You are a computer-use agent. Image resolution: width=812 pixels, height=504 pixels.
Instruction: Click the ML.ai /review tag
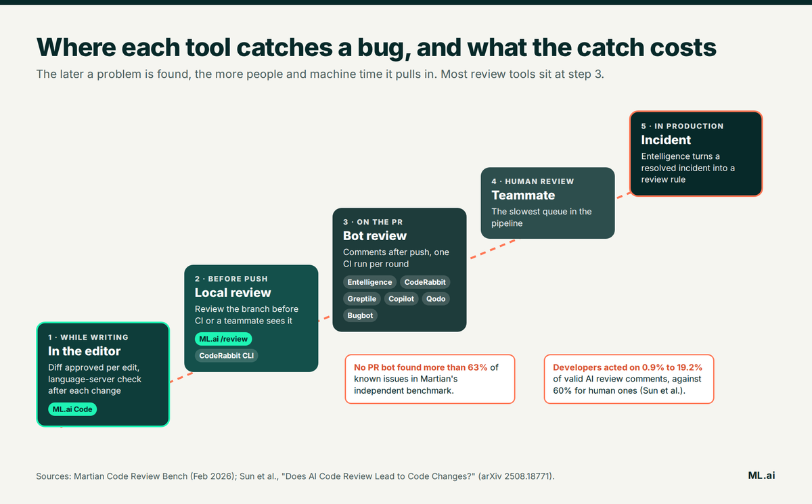pos(224,339)
